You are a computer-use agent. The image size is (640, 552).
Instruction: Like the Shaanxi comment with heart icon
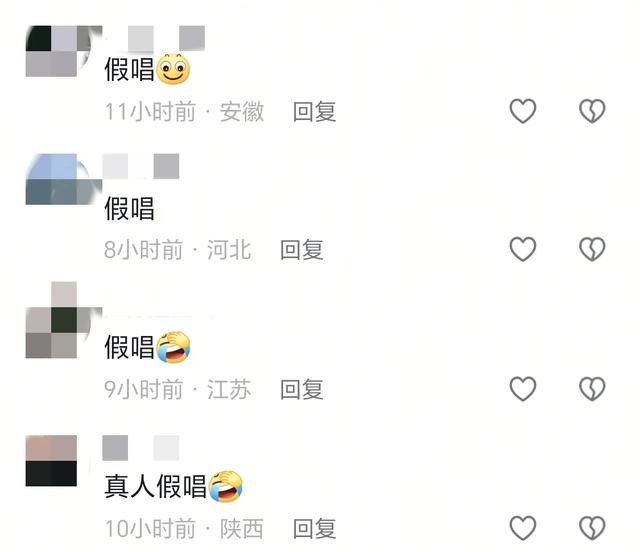(x=523, y=528)
